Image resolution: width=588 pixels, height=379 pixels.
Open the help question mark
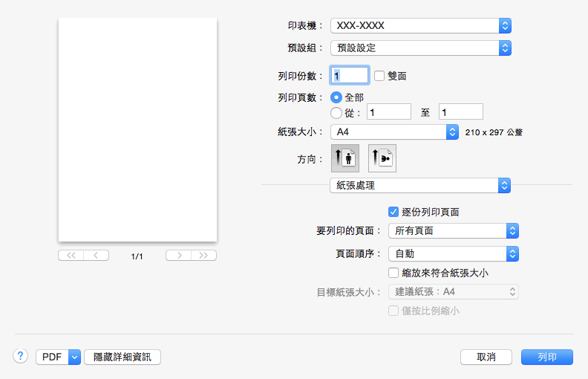(x=21, y=356)
